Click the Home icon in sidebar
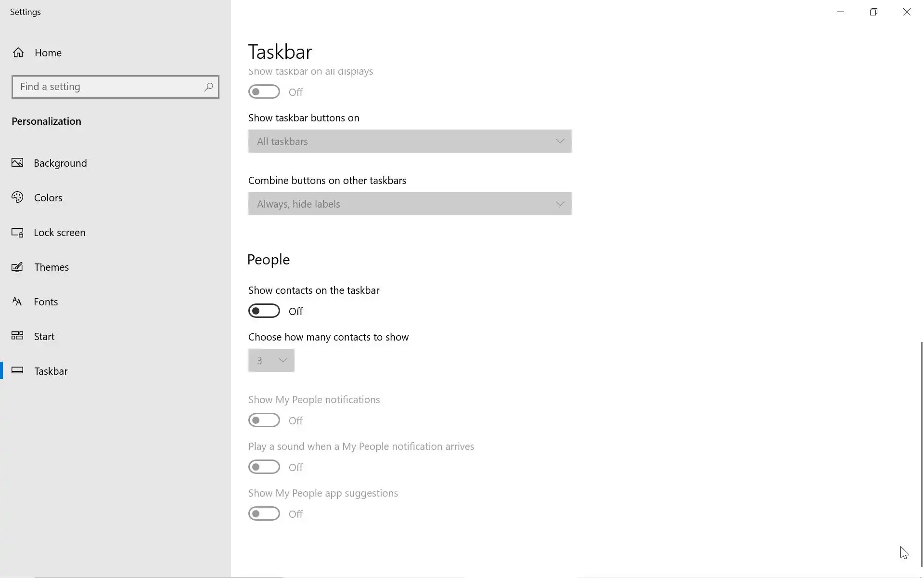 pos(18,53)
